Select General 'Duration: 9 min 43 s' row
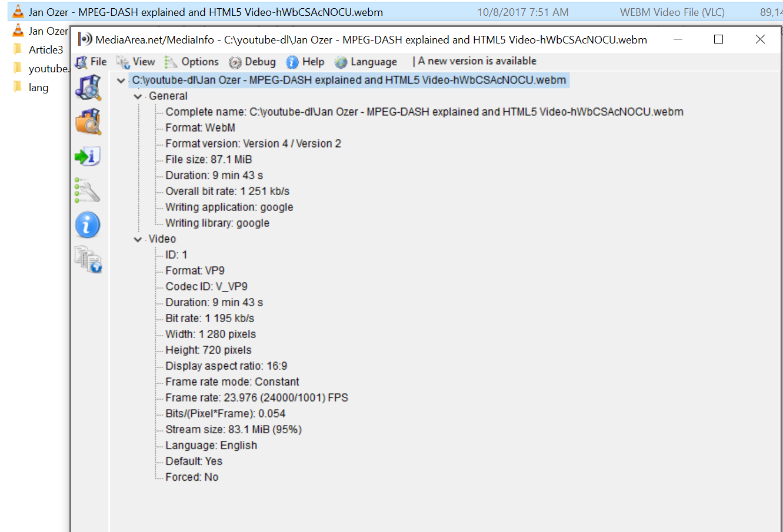The width and height of the screenshot is (783, 532). tap(214, 175)
